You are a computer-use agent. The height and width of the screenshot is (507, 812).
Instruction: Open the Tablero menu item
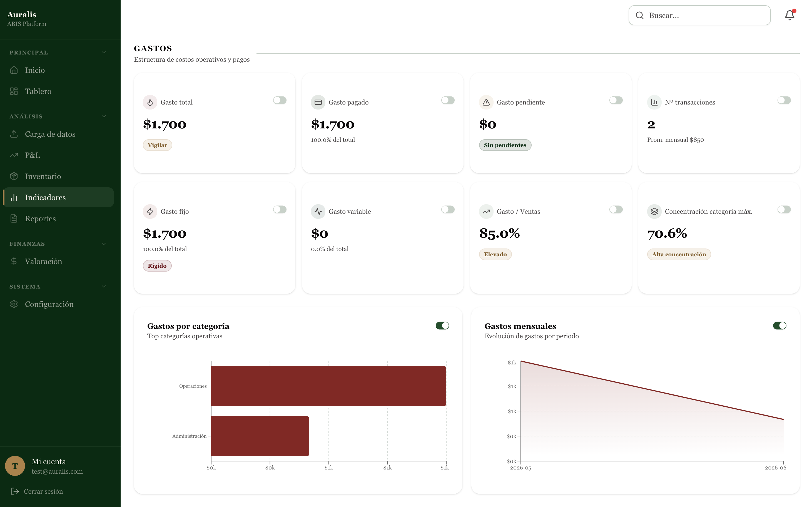pos(58,91)
